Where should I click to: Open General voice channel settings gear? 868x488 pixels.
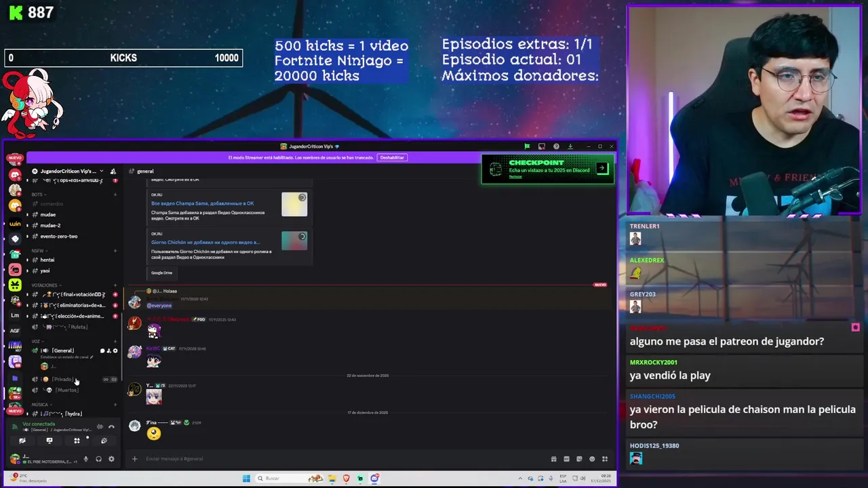115,351
